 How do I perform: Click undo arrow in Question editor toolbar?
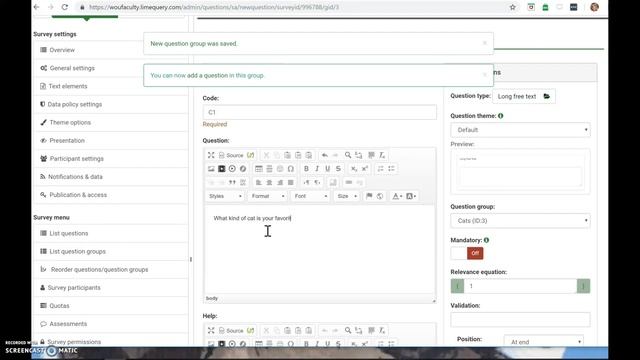pyautogui.click(x=325, y=155)
